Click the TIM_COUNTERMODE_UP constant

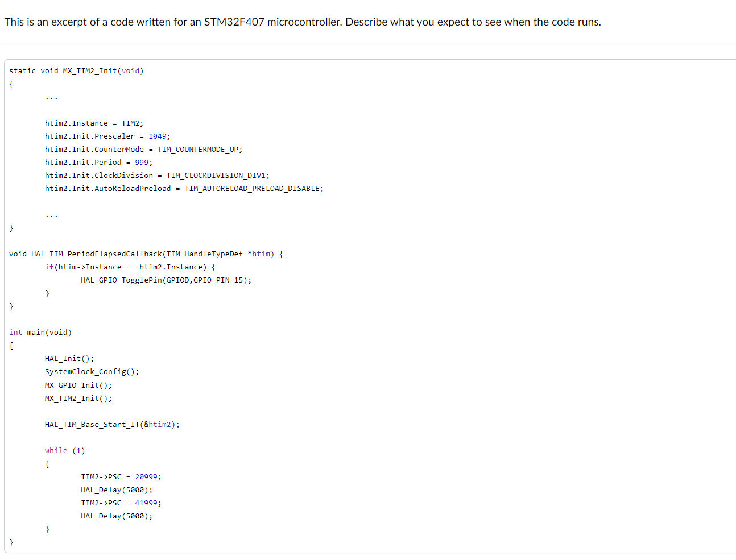[x=199, y=149]
